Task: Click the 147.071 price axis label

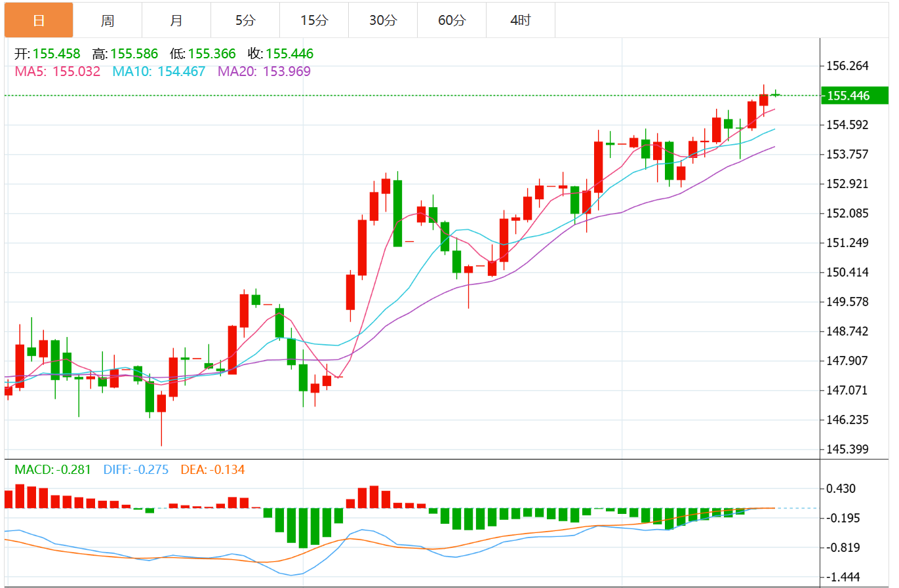Action: pos(847,390)
